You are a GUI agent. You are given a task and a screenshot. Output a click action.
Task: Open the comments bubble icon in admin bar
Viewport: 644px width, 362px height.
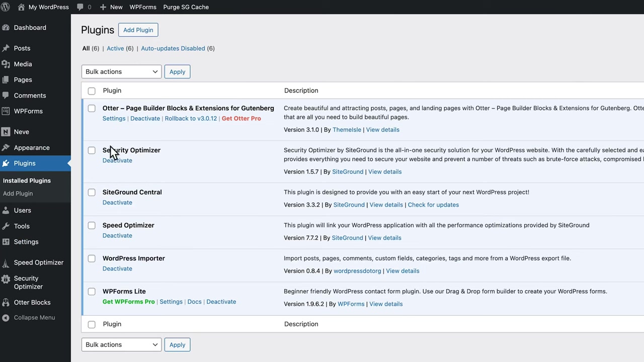(80, 7)
